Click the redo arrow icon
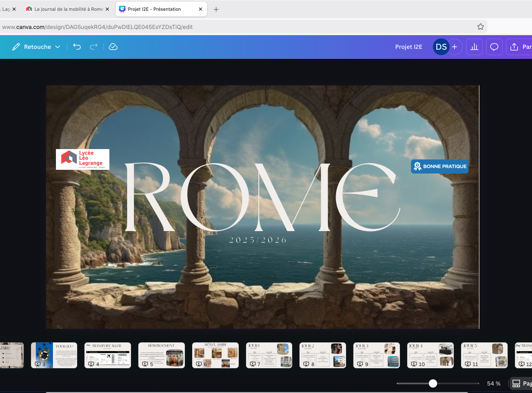This screenshot has width=532, height=393. [x=94, y=47]
